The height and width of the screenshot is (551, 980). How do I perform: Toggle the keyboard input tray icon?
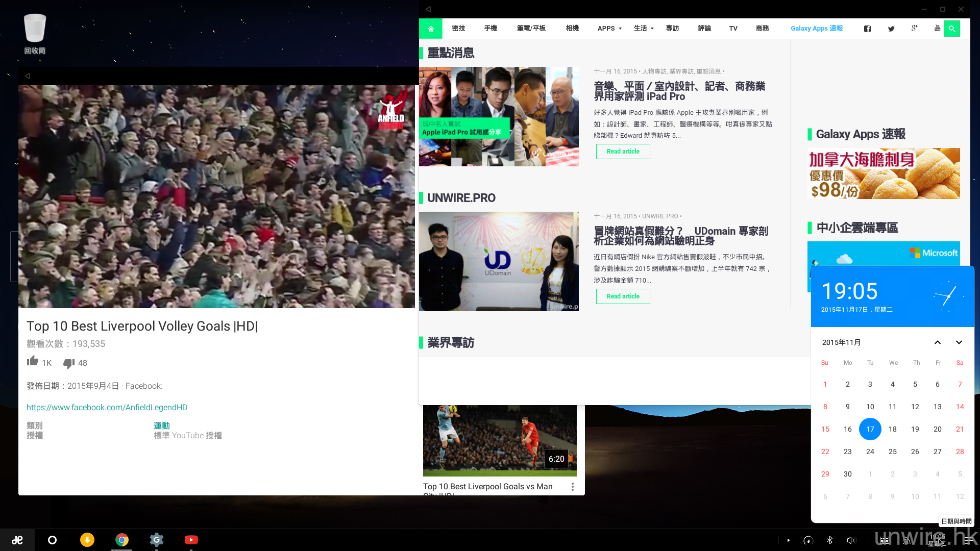(885, 540)
